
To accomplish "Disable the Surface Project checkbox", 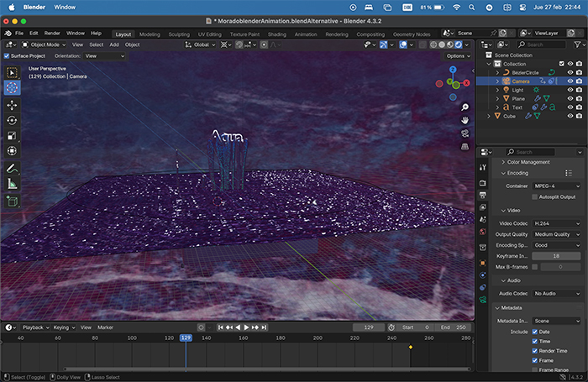I will [x=7, y=55].
